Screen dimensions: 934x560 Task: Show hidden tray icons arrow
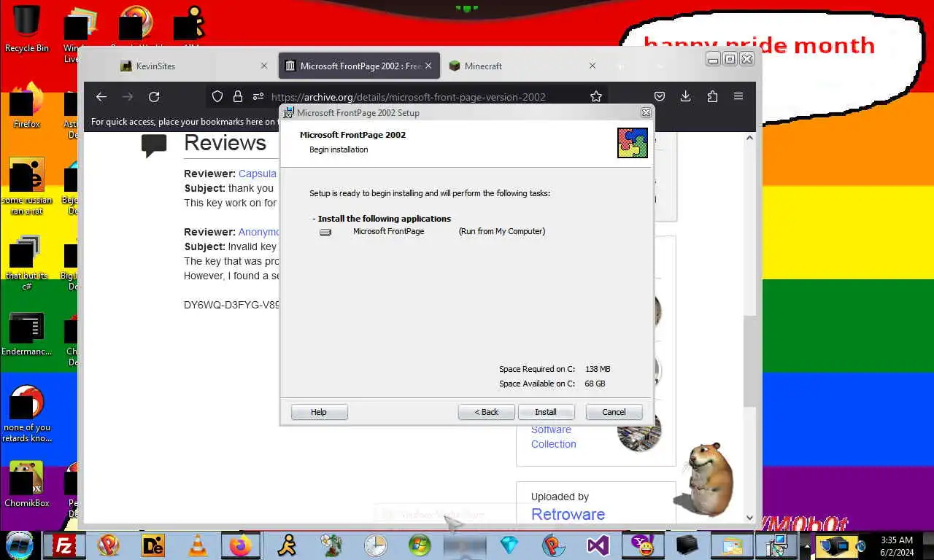pos(806,545)
